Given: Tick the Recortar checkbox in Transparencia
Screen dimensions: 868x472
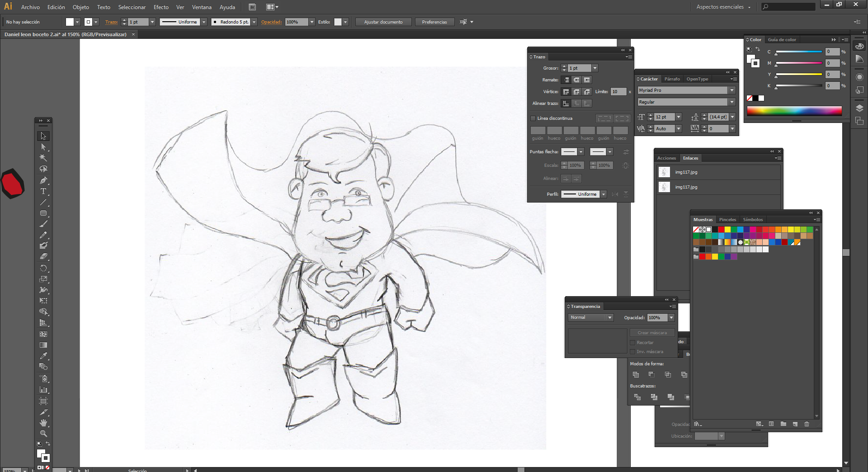Looking at the screenshot, I should (633, 343).
